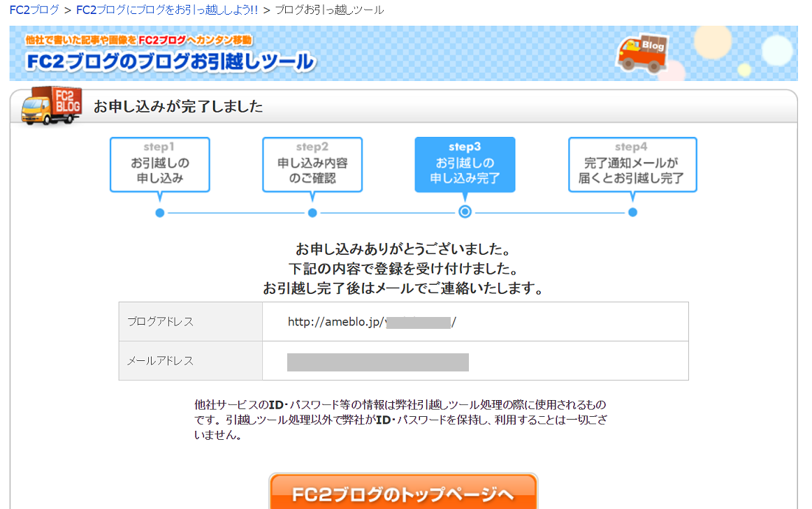Click the ameblo.jp blog address value
Screen dimensions: 812x509
372,322
